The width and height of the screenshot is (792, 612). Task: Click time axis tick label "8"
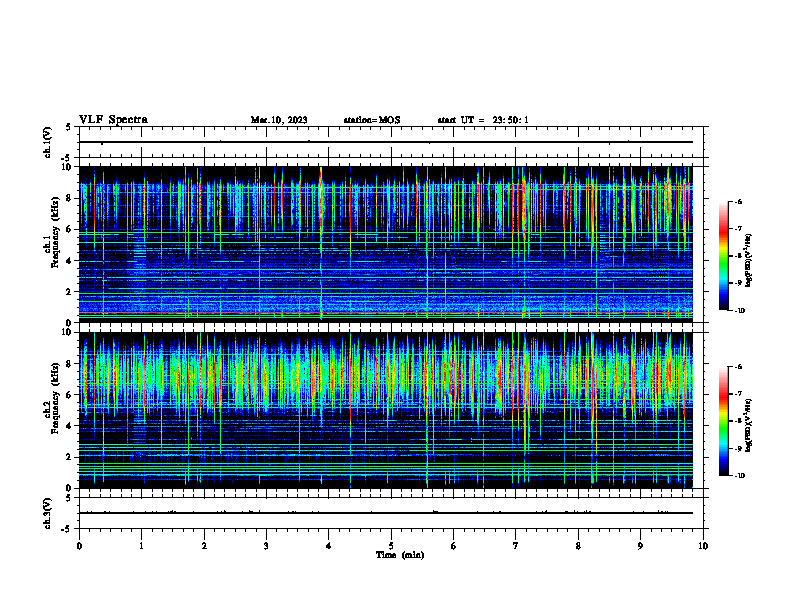coord(578,546)
